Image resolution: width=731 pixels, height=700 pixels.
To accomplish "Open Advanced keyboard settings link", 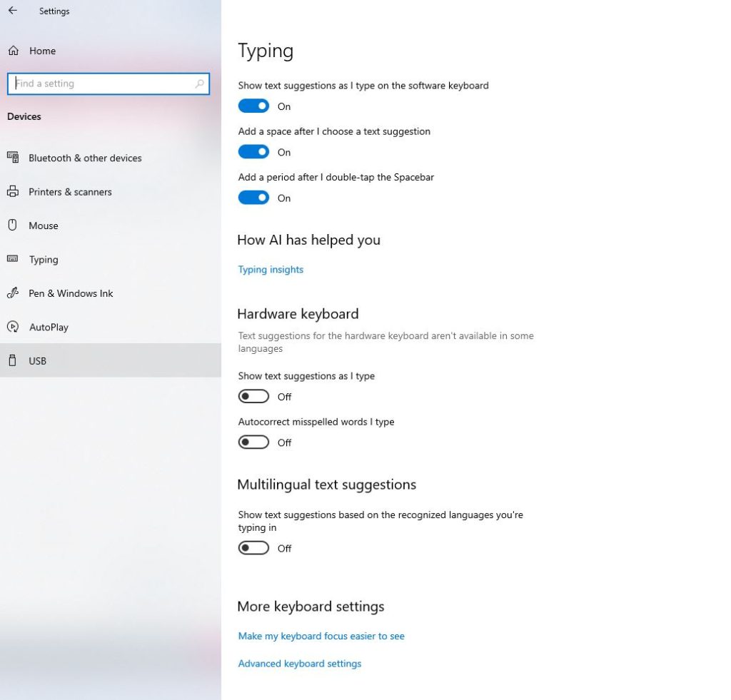I will pos(300,664).
